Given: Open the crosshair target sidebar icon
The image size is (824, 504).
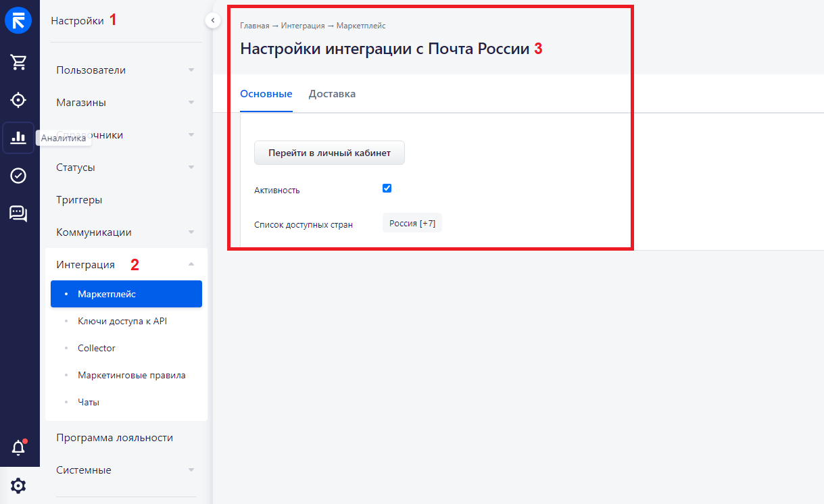Looking at the screenshot, I should coord(18,100).
